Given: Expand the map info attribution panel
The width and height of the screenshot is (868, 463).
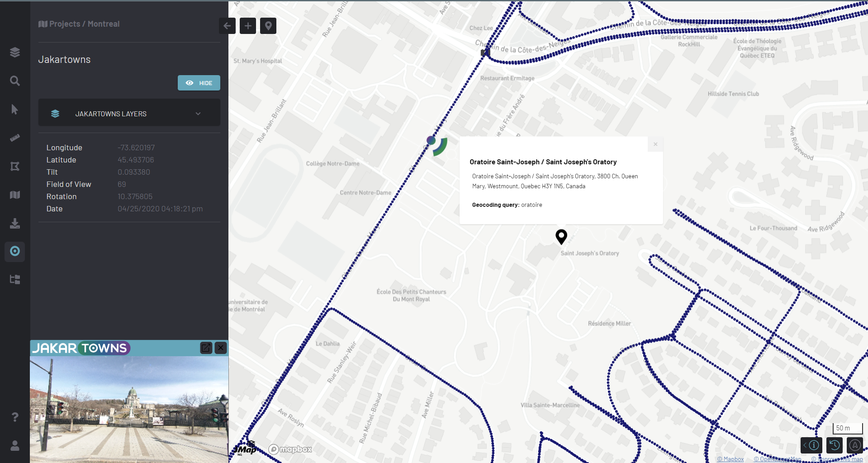Looking at the screenshot, I should (811, 445).
